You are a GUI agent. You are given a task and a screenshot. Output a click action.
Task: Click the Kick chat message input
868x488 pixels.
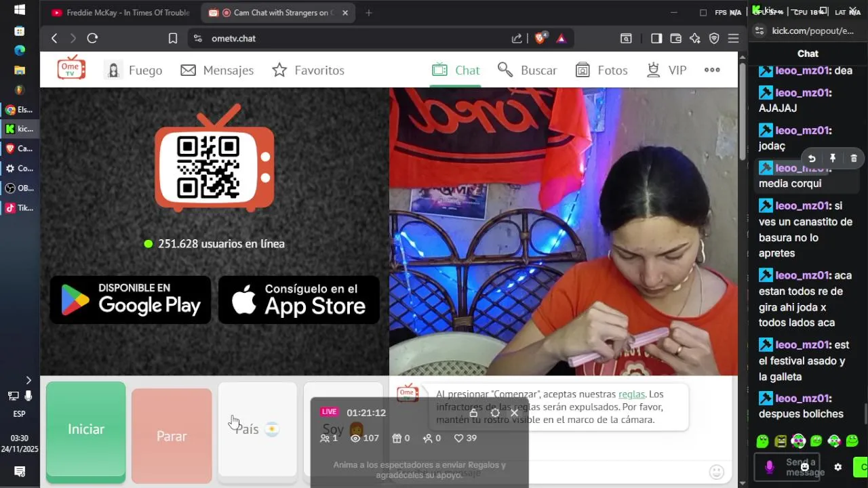[787, 467]
